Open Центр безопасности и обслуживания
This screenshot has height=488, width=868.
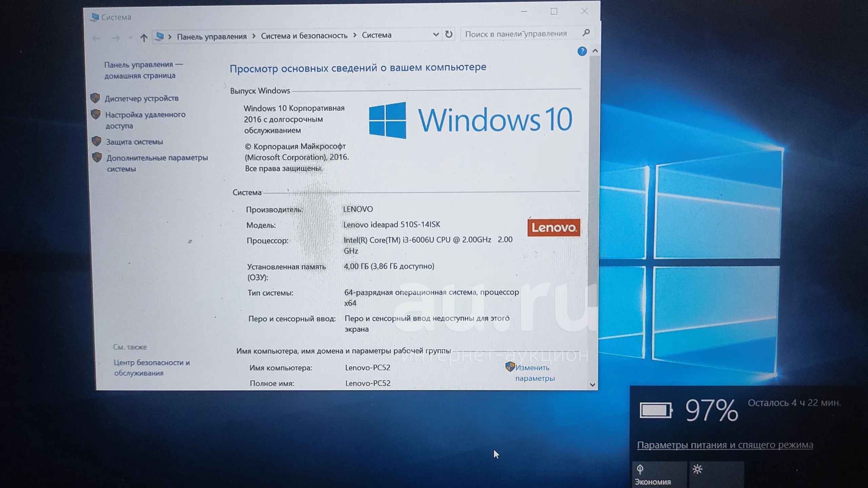[152, 368]
